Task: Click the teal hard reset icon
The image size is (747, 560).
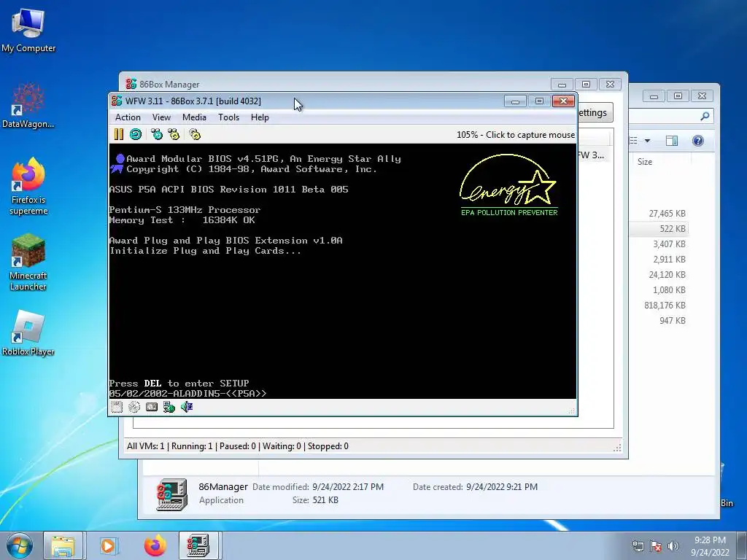Action: click(136, 134)
